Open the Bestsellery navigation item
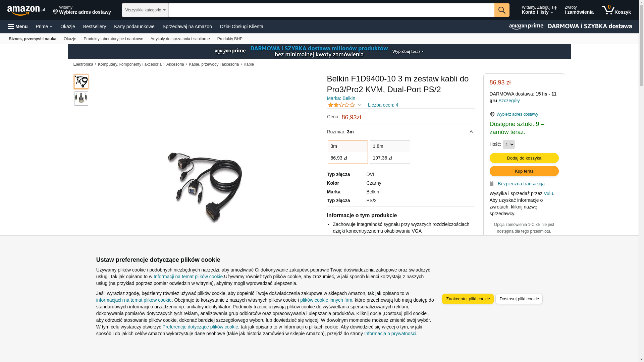 pos(95,26)
